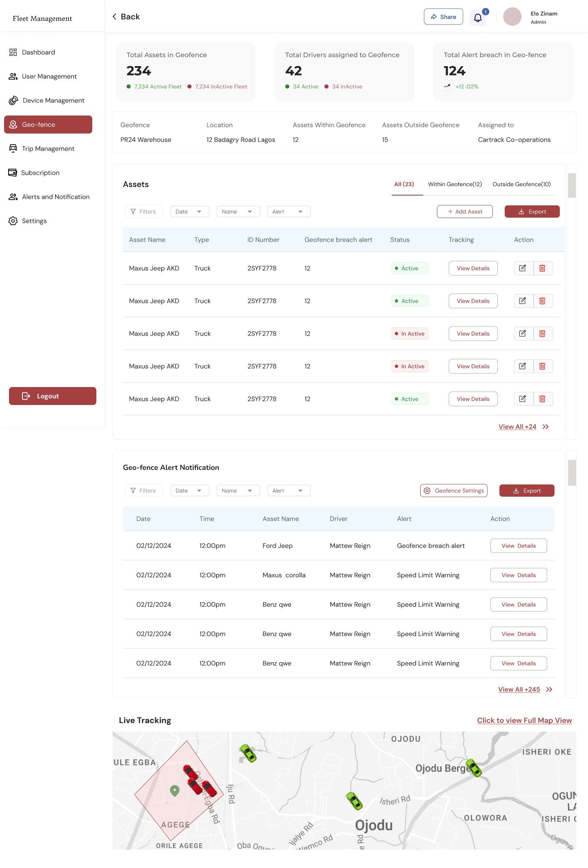
Task: Click Add Asset button
Action: [x=465, y=211]
